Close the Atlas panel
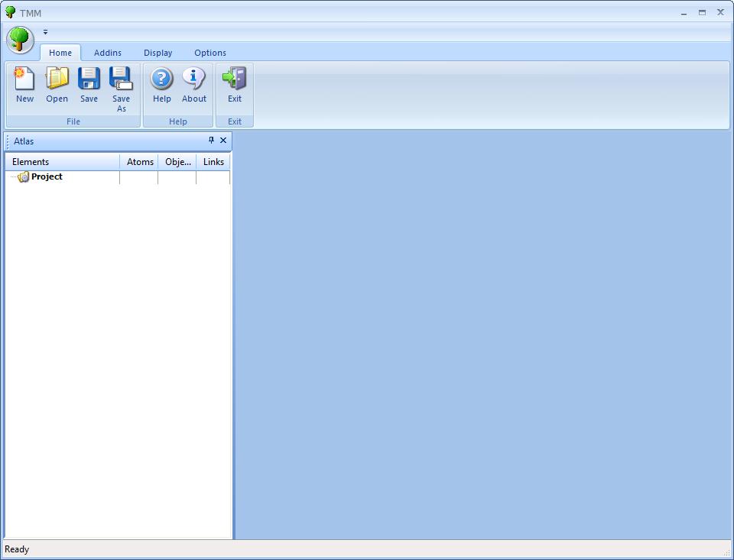The width and height of the screenshot is (734, 560). click(223, 141)
